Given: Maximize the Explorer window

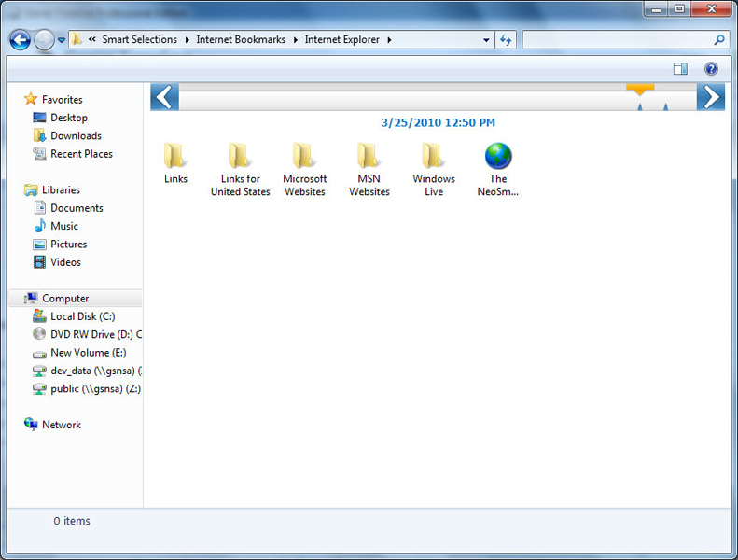Looking at the screenshot, I should tap(679, 9).
